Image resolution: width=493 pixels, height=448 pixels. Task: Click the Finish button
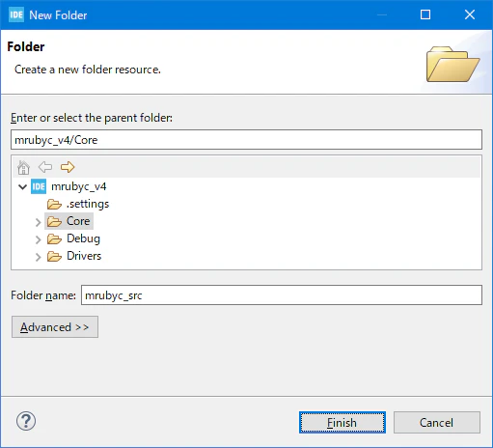click(x=342, y=423)
